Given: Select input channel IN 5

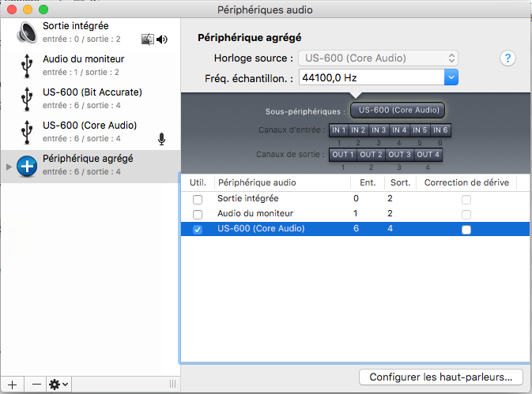Looking at the screenshot, I should point(420,130).
